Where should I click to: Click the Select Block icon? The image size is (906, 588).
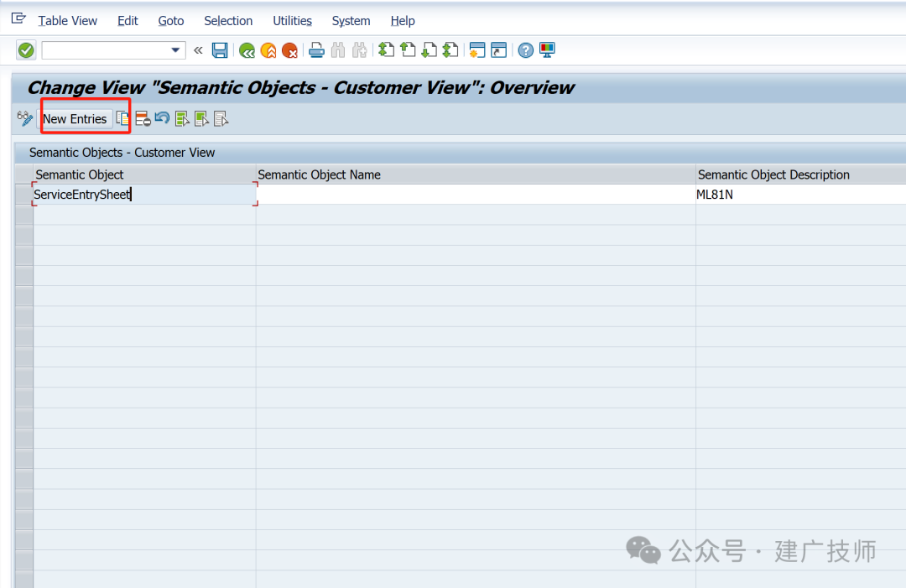[x=201, y=119]
